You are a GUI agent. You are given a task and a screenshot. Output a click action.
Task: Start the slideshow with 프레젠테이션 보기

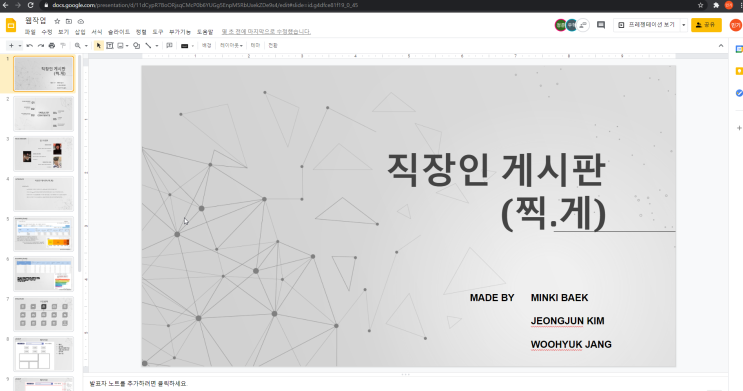pyautogui.click(x=647, y=25)
